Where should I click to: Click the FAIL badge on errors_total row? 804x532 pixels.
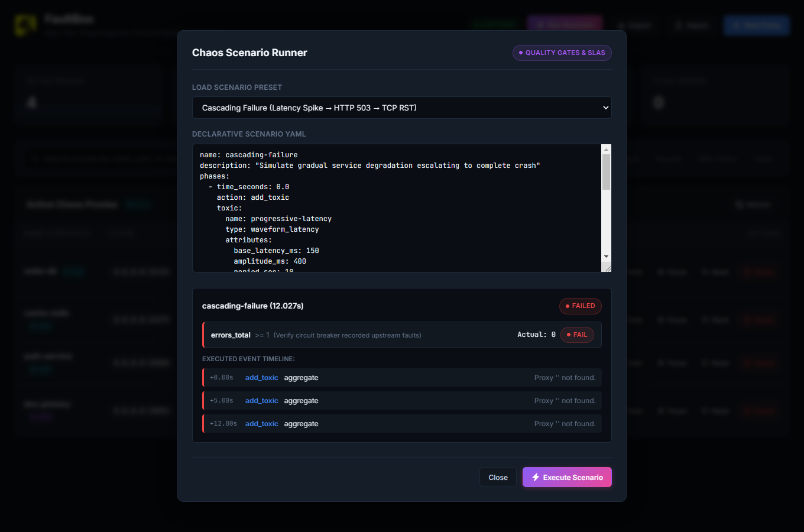[577, 335]
